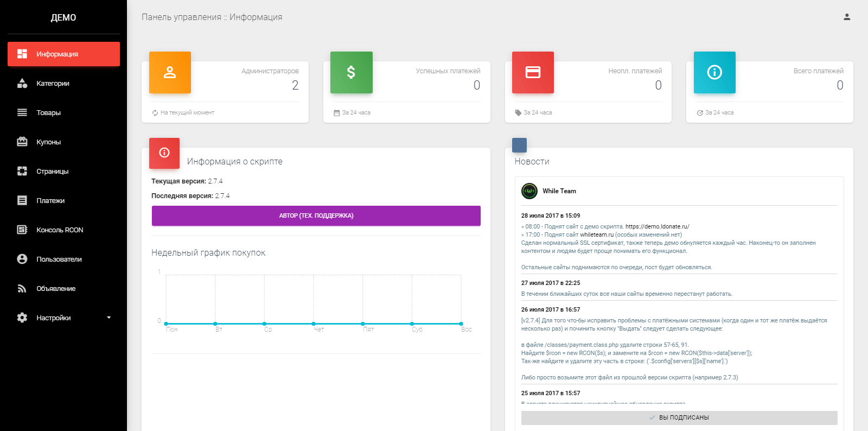
Task: Click the user profile icon in header
Action: click(847, 17)
